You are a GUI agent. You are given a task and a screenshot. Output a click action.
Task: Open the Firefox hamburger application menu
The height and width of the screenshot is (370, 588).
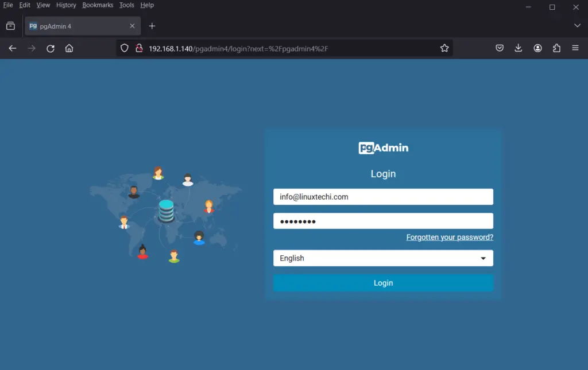coord(575,48)
